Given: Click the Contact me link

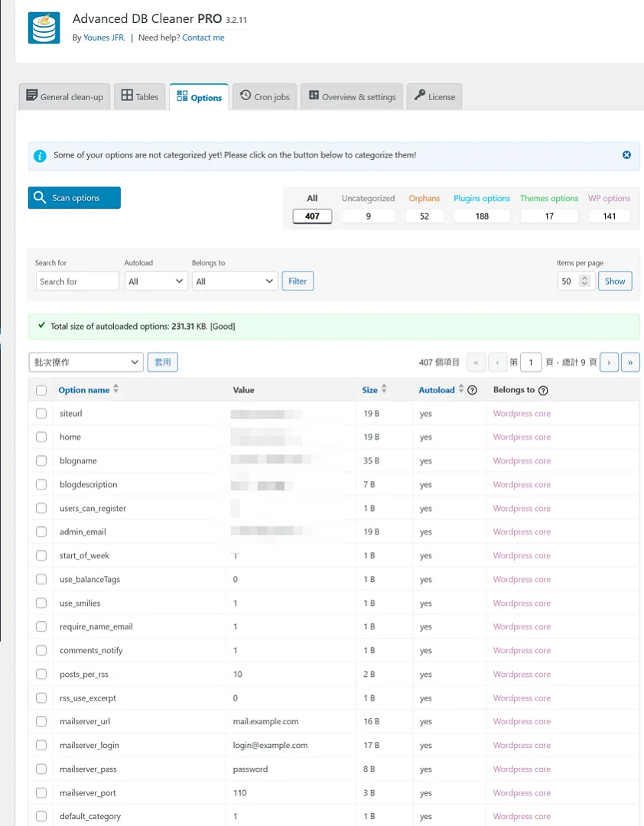Looking at the screenshot, I should [203, 37].
